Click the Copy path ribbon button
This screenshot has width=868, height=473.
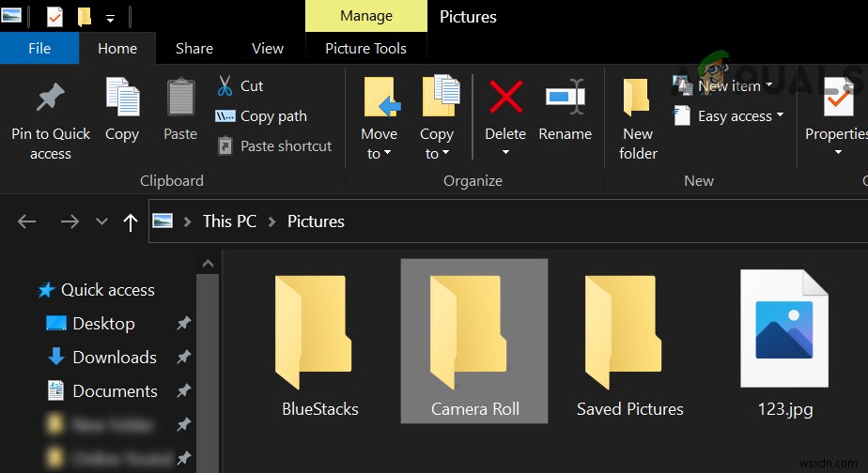(x=261, y=116)
